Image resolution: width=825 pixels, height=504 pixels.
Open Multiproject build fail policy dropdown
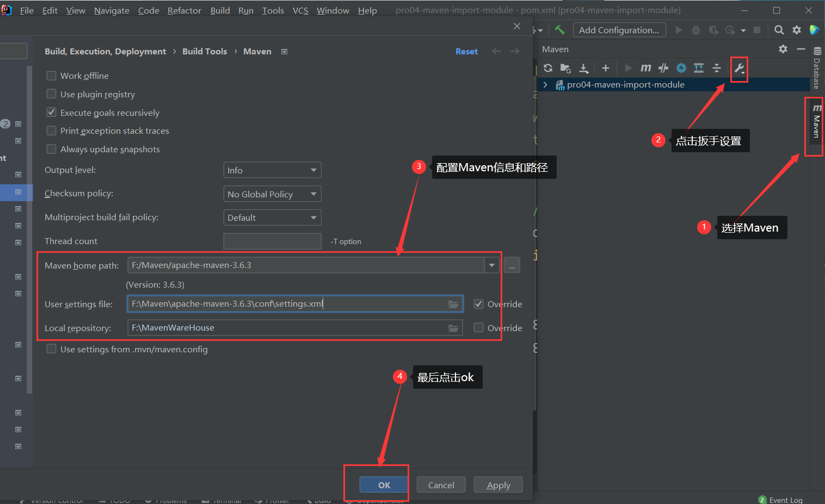pos(272,217)
